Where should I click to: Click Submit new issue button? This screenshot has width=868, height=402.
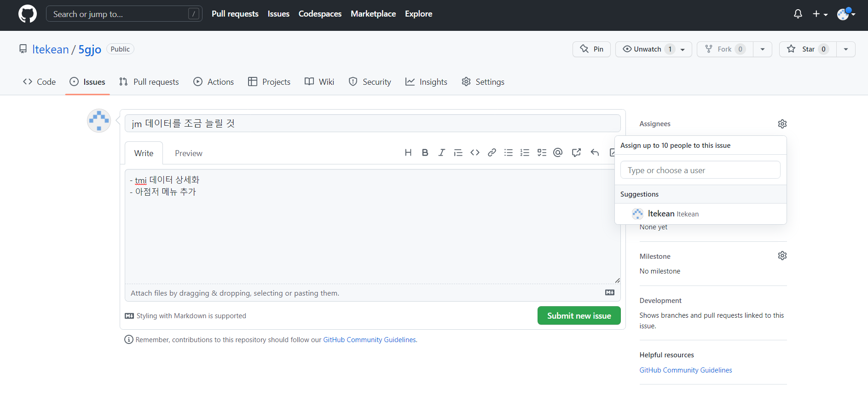point(579,315)
